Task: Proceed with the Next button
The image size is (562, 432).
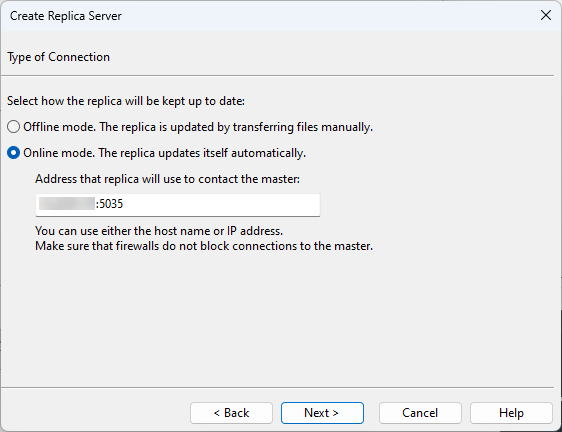Action: (x=322, y=413)
